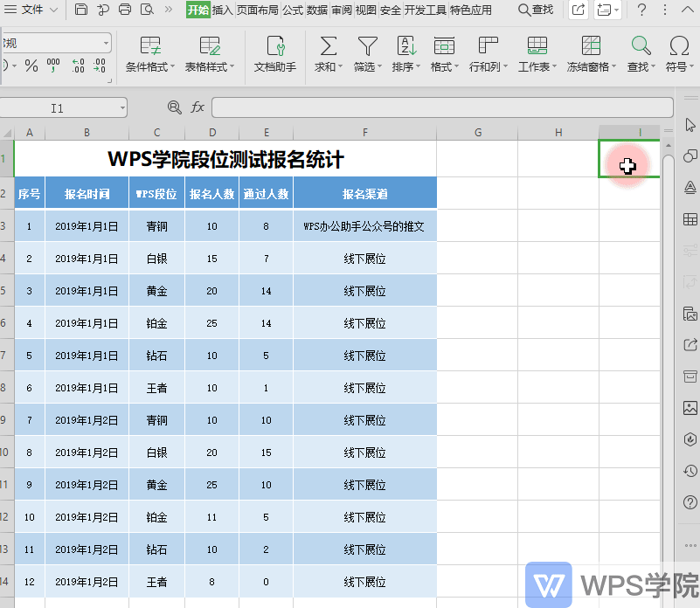Click the cell WPS办公助手公众号的推文
The width and height of the screenshot is (700, 608).
click(364, 226)
